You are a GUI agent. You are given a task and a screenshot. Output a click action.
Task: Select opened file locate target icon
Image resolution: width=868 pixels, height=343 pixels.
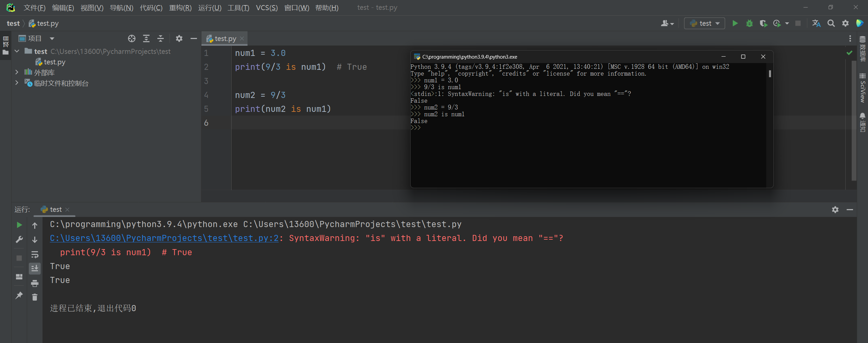(132, 39)
